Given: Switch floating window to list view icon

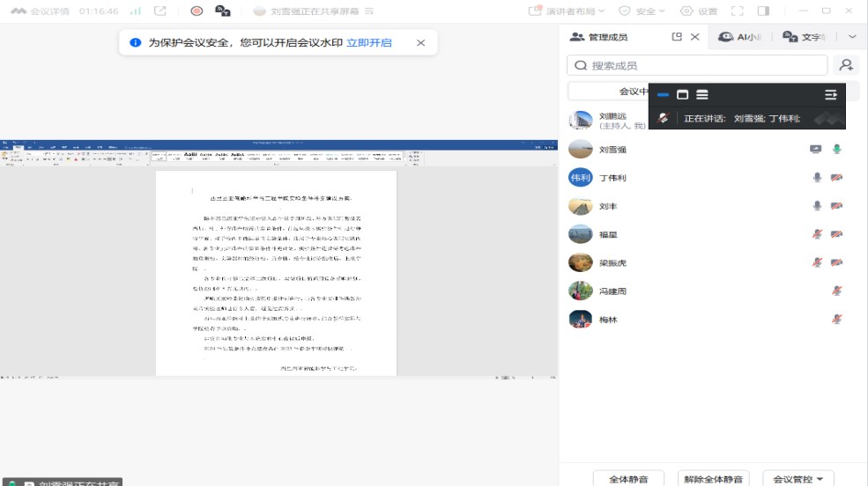Looking at the screenshot, I should (702, 95).
